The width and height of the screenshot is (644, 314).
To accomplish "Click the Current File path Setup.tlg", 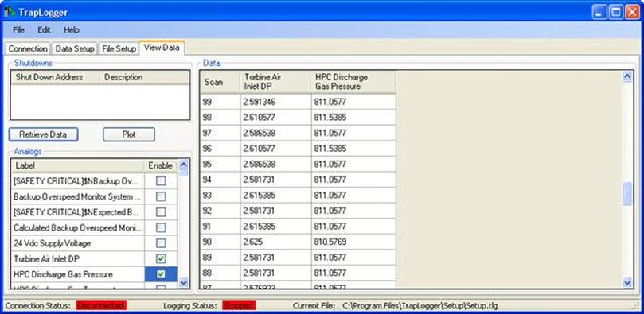I will (x=420, y=306).
